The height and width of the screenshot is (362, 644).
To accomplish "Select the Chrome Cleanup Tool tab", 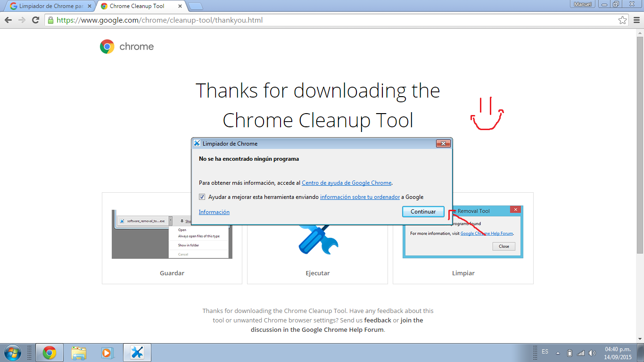I will 140,6.
